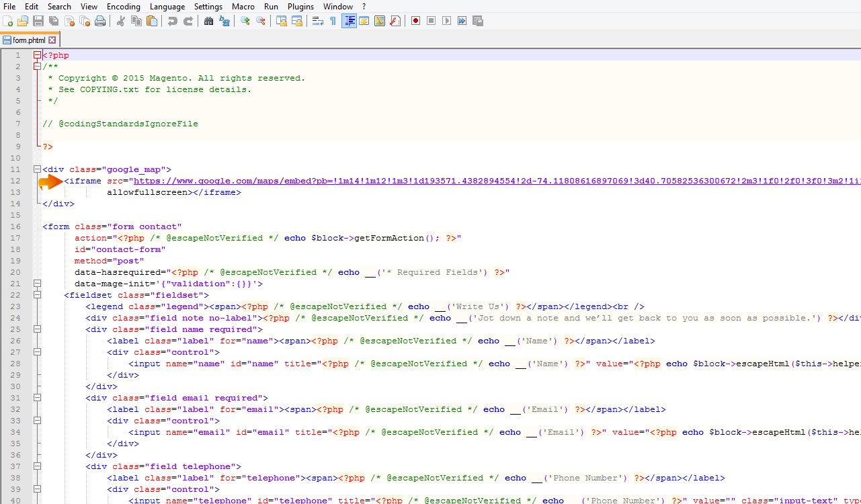Click the Close document toolbar icon
The image size is (861, 504).
(x=69, y=21)
